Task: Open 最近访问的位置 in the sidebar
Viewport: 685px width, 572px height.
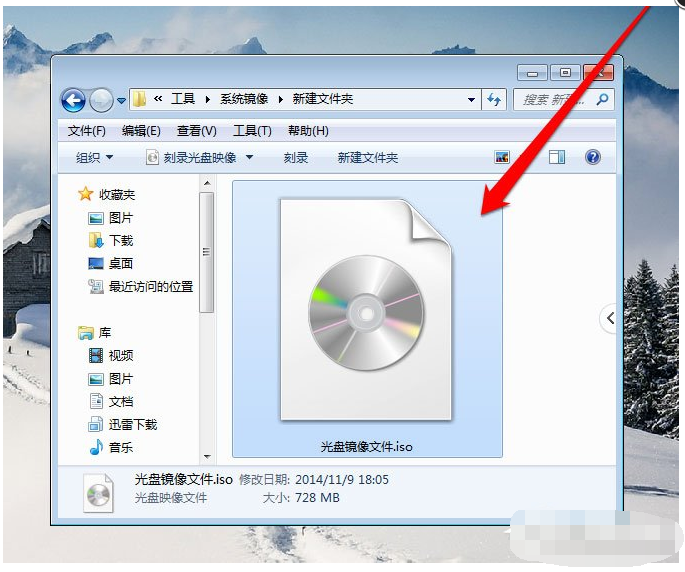Action: pyautogui.click(x=151, y=287)
